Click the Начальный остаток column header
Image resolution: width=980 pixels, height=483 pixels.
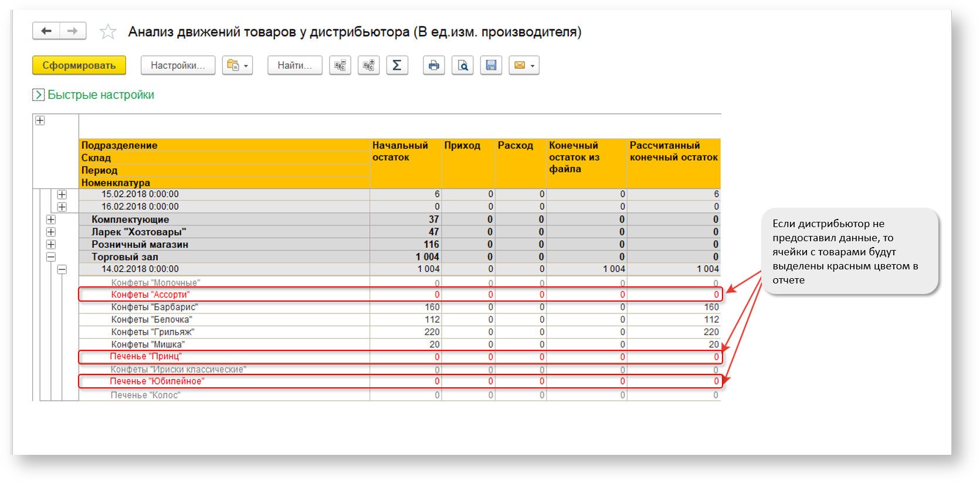tap(405, 164)
